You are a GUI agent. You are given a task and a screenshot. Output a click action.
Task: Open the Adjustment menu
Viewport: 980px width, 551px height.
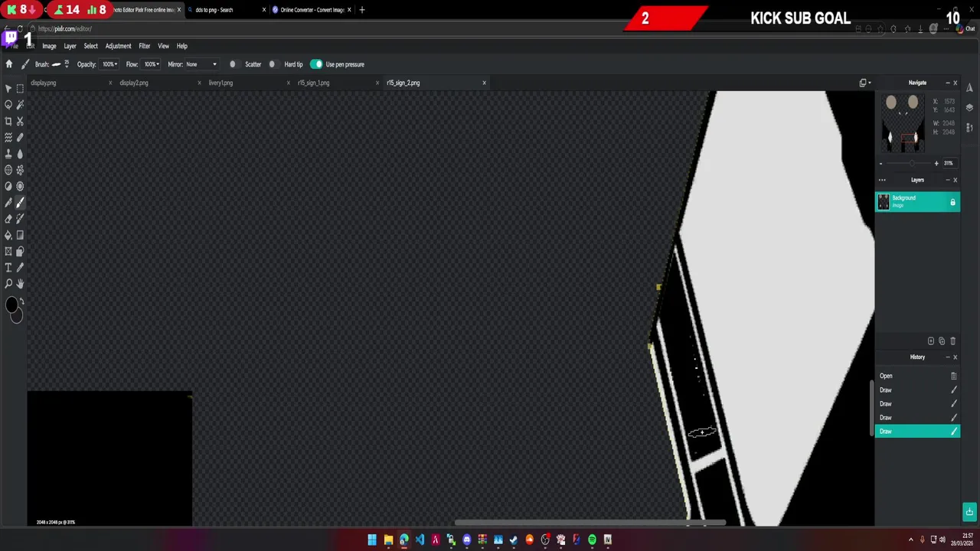pos(118,46)
